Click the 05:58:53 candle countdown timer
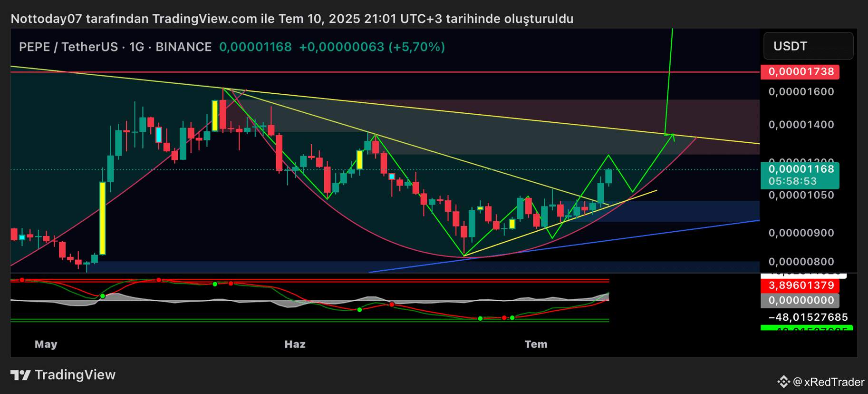Viewport: 868px width, 394px height. (793, 181)
